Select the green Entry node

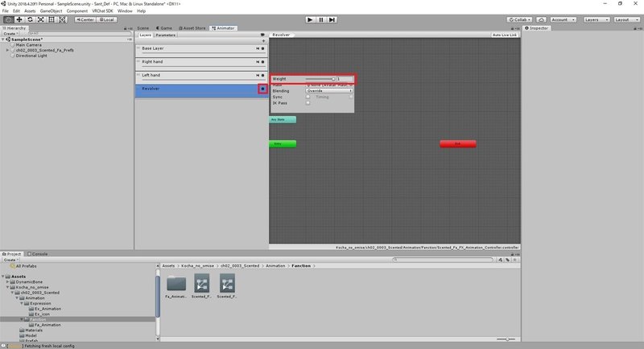(x=283, y=144)
